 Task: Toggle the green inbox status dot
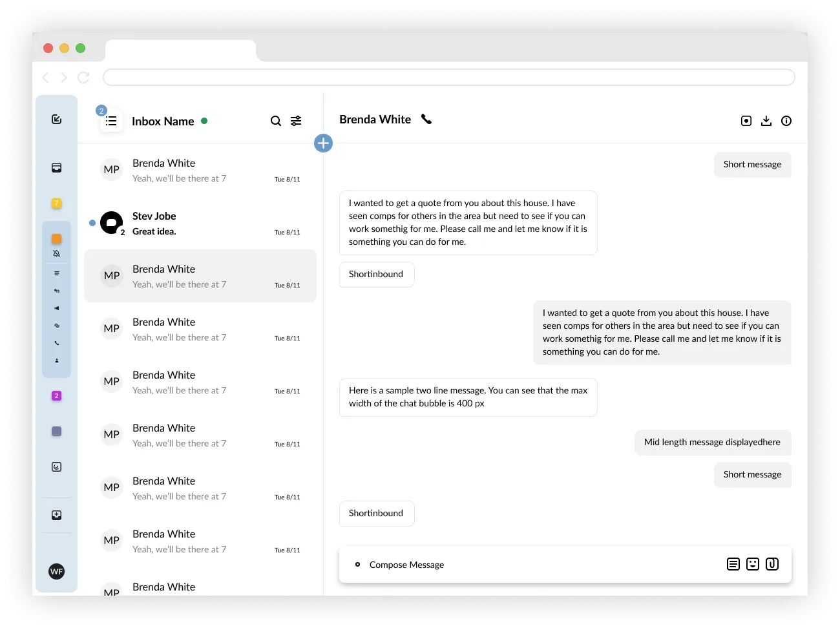point(204,121)
